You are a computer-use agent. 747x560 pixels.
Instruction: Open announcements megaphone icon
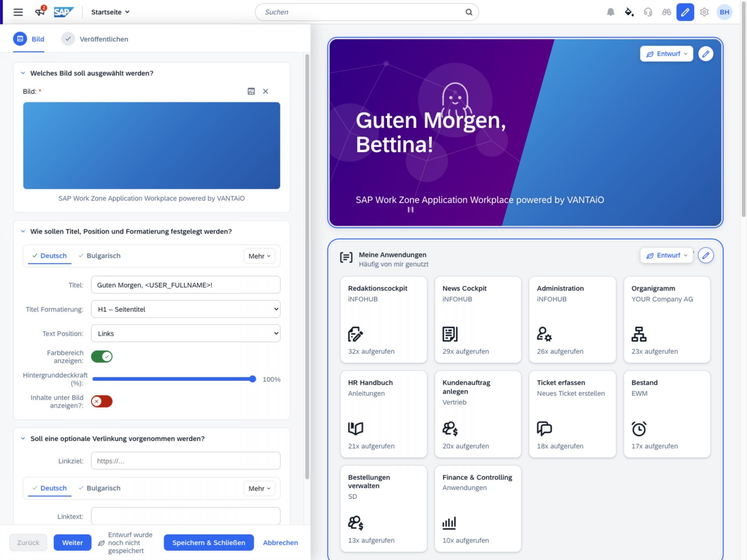point(40,12)
